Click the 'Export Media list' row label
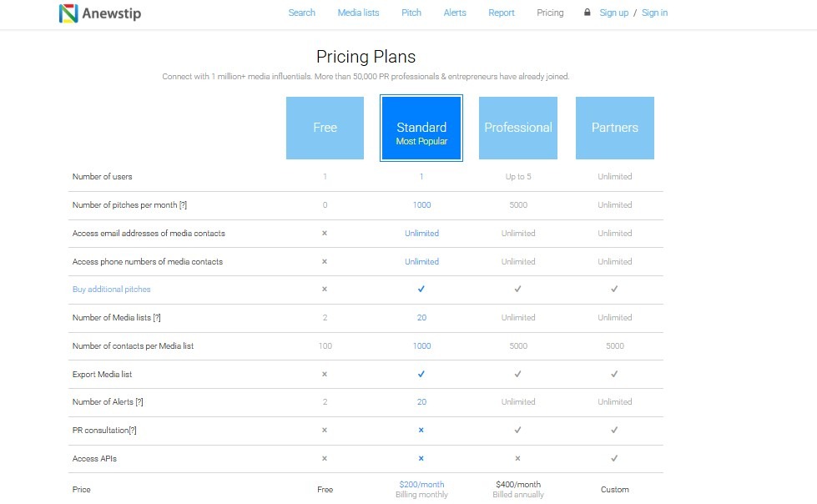The height and width of the screenshot is (504, 817). pyautogui.click(x=102, y=374)
